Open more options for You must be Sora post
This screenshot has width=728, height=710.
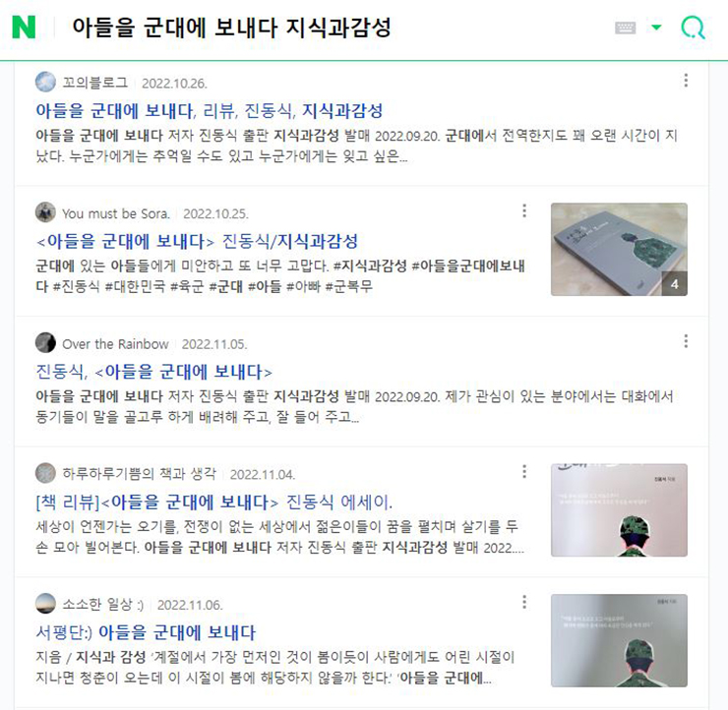pyautogui.click(x=524, y=210)
